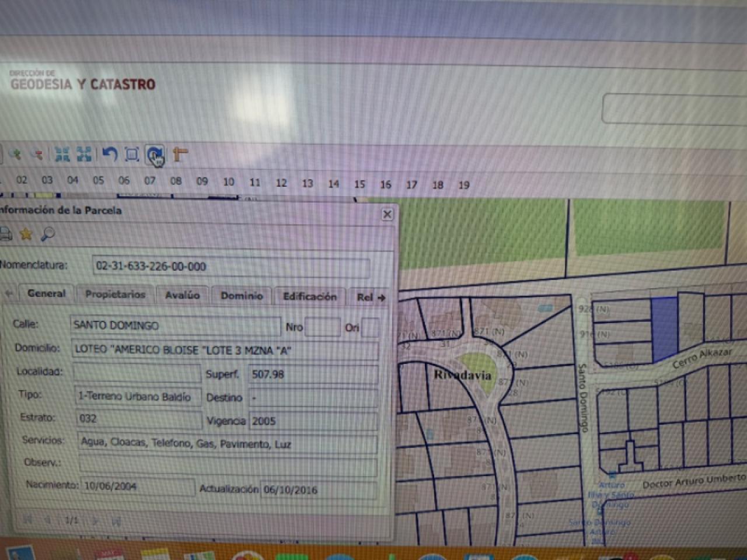Click the Domicilio field with LOTEO text
The image size is (747, 560).
[225, 350]
